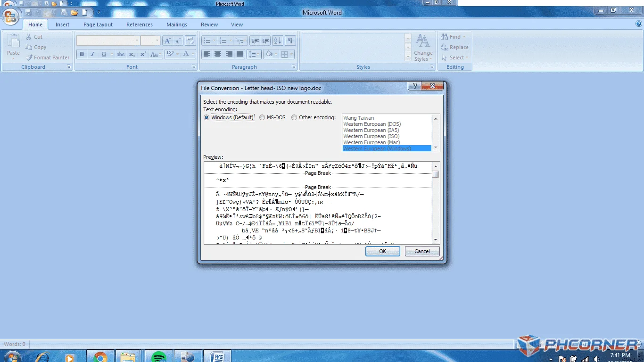The width and height of the screenshot is (644, 362).
Task: Toggle Strikethrough in the Font group
Action: coord(121,54)
